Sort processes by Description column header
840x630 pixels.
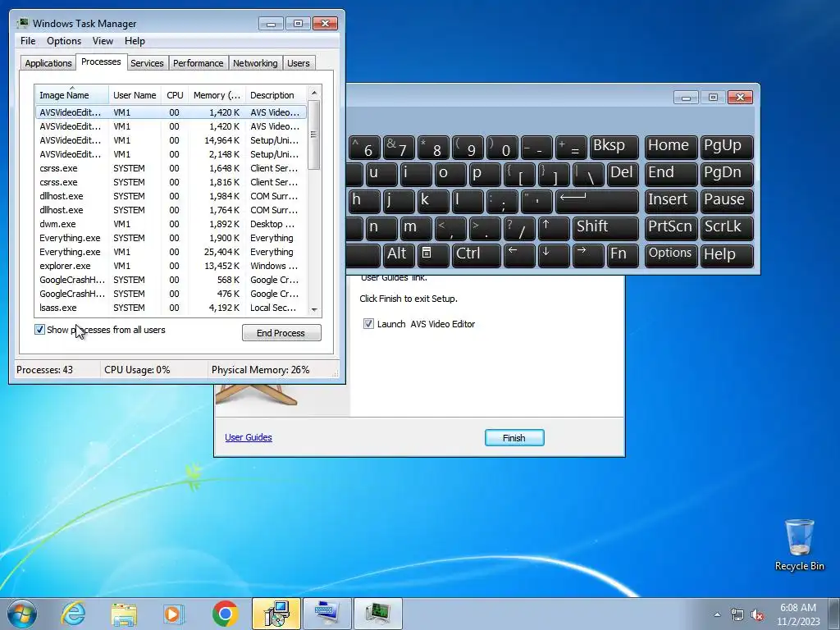(276, 95)
